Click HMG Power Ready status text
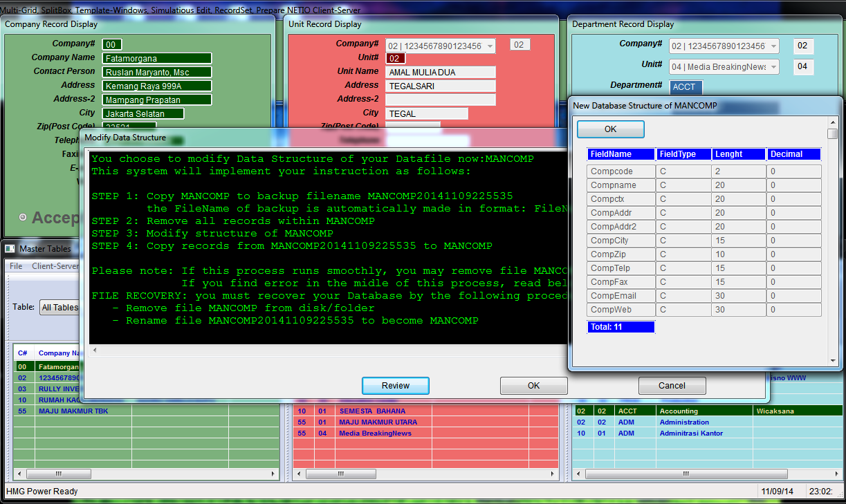The width and height of the screenshot is (846, 504). [x=42, y=492]
